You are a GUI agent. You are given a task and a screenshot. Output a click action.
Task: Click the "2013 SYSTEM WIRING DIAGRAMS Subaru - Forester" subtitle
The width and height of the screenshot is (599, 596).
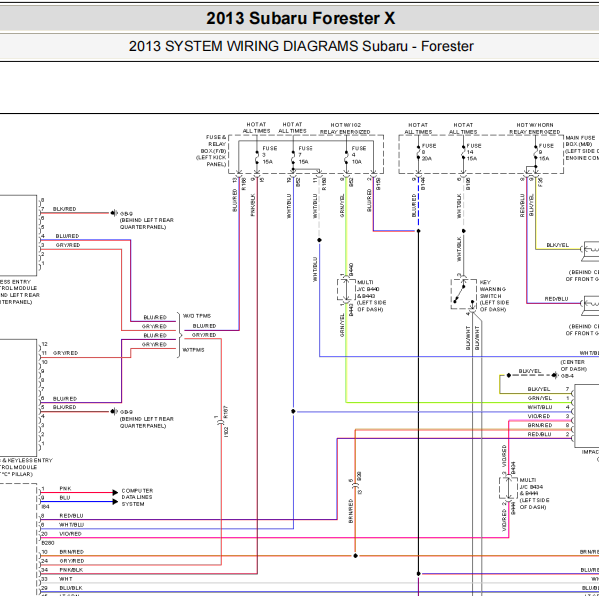coord(301,46)
